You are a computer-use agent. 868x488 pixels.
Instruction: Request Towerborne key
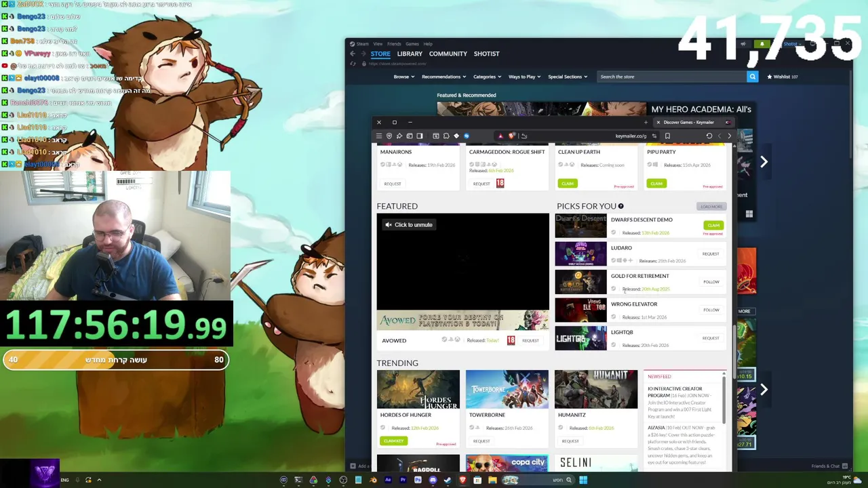(481, 441)
